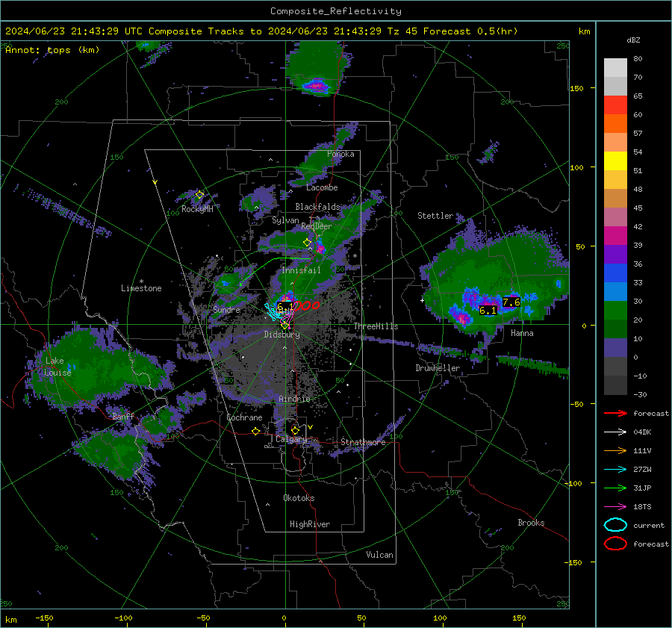Viewport: 672px width, 628px height.
Task: Select the 6.1 top label near Didsbury
Action: click(285, 306)
